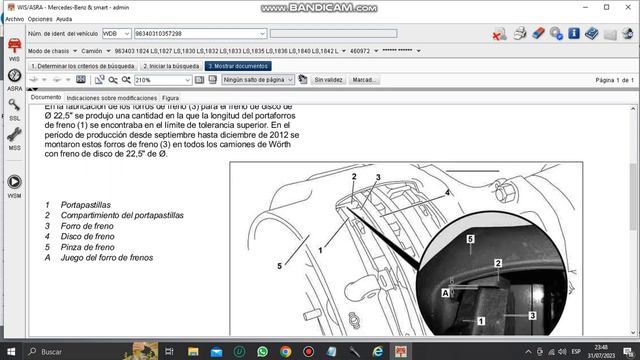Click the zoom in magnifier icon
Viewport: 640px width, 360px height.
coord(126,80)
